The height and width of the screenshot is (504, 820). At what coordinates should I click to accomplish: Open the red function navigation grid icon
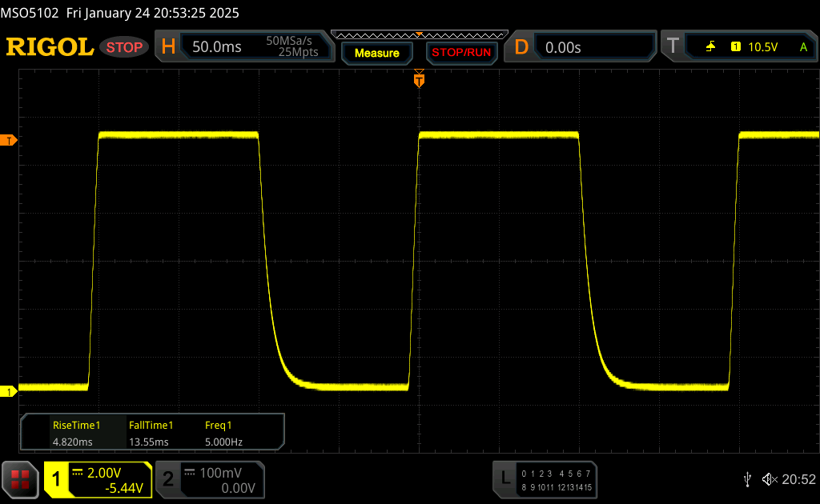tap(20, 479)
